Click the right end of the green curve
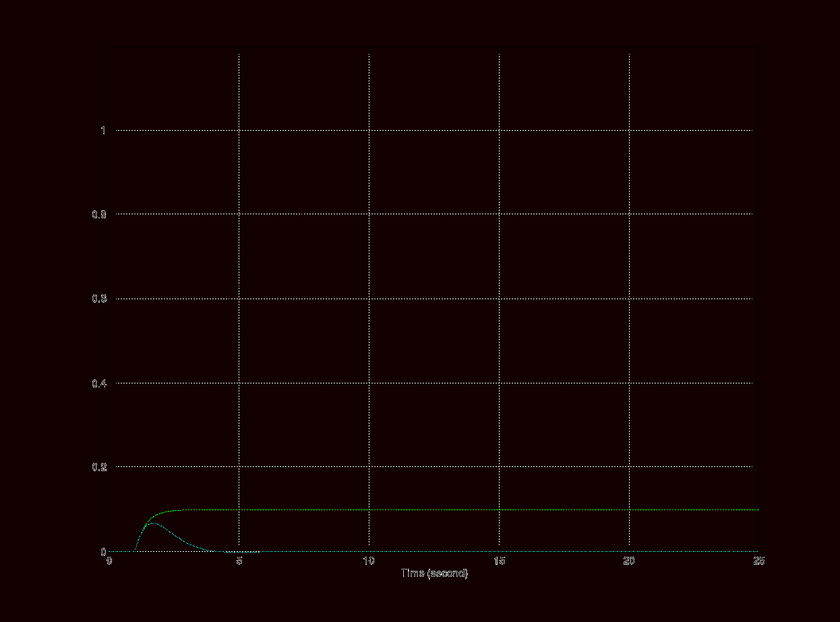Screen dimensions: 840x622 pyautogui.click(x=758, y=510)
